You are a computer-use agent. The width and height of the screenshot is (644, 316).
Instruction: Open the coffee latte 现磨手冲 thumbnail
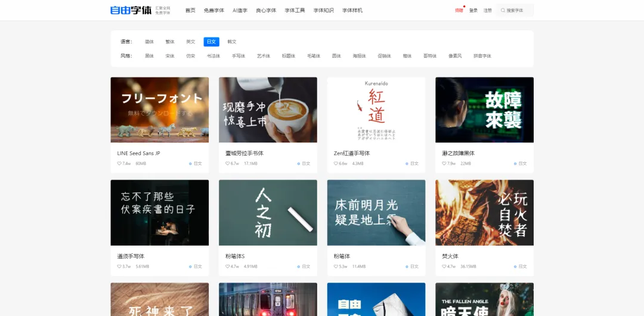[268, 110]
